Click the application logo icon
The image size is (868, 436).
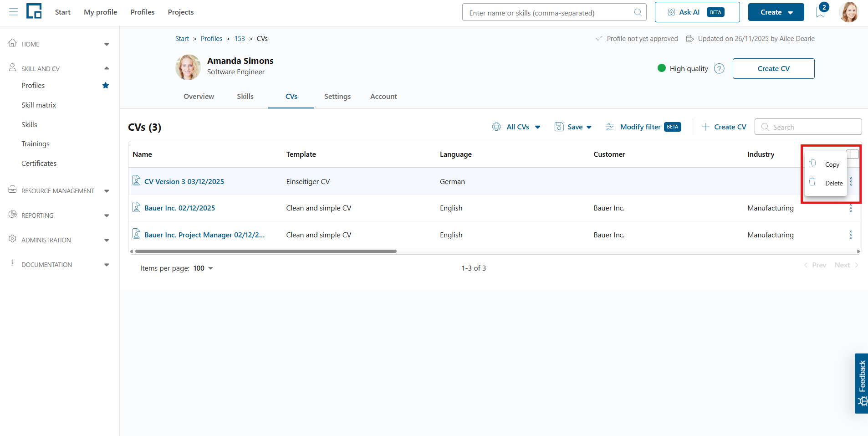pos(34,11)
